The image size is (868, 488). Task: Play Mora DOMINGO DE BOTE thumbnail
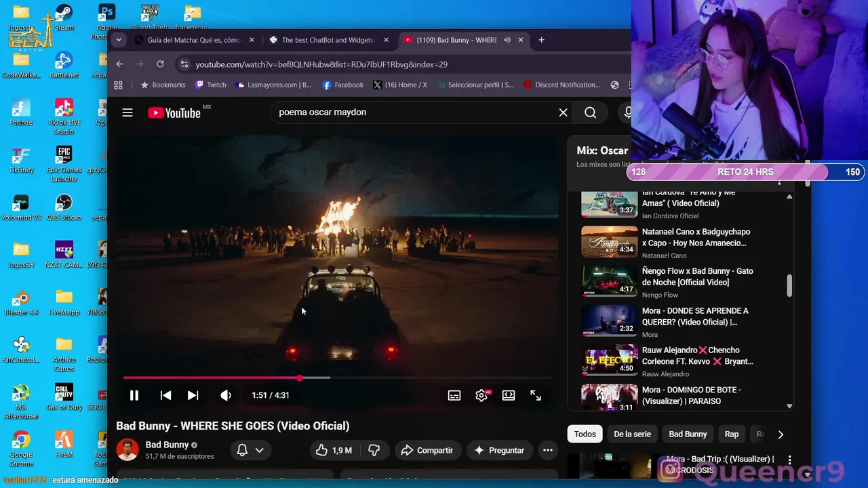[x=609, y=398]
